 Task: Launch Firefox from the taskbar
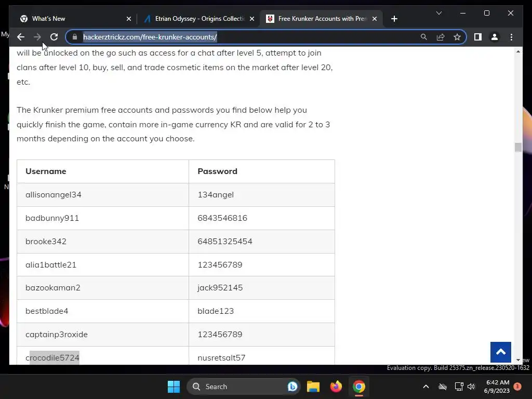click(x=336, y=387)
